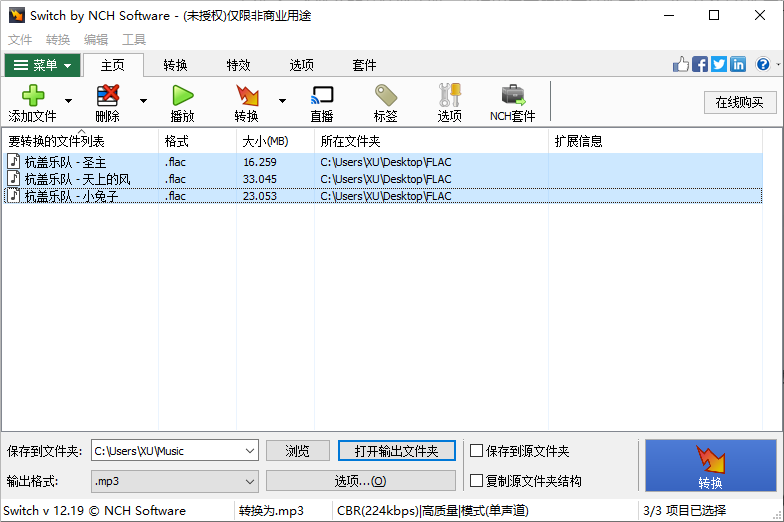Open the 文件 menu in menu bar
Screen dimensions: 784x522
pos(20,40)
